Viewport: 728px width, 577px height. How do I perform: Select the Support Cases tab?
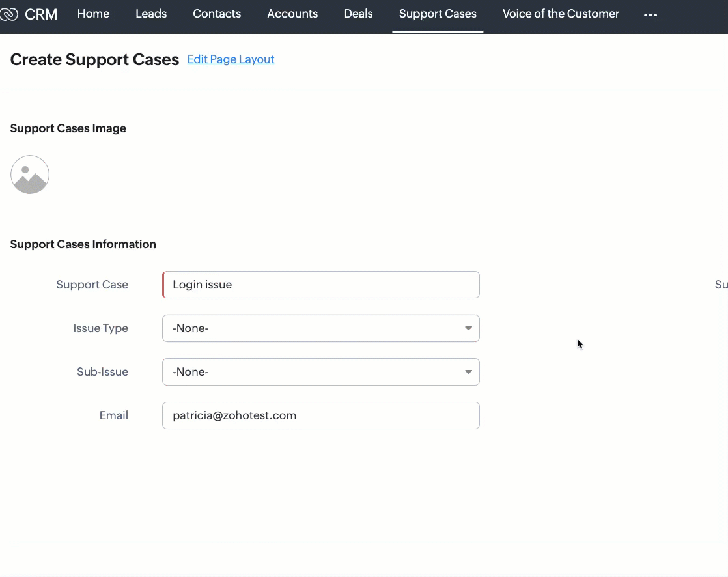(x=438, y=14)
